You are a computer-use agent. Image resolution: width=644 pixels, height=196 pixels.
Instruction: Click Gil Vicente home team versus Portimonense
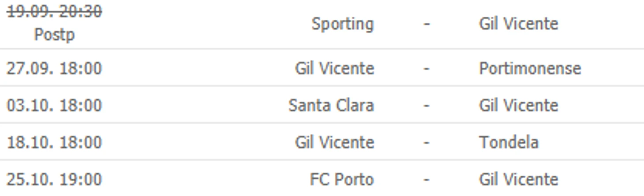tap(334, 68)
